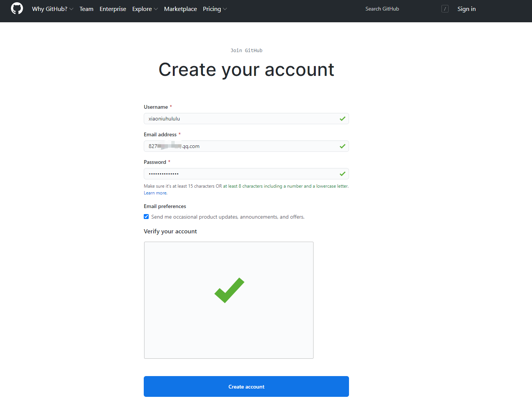
Task: Click the 'Create your account' heading
Action: 246,70
